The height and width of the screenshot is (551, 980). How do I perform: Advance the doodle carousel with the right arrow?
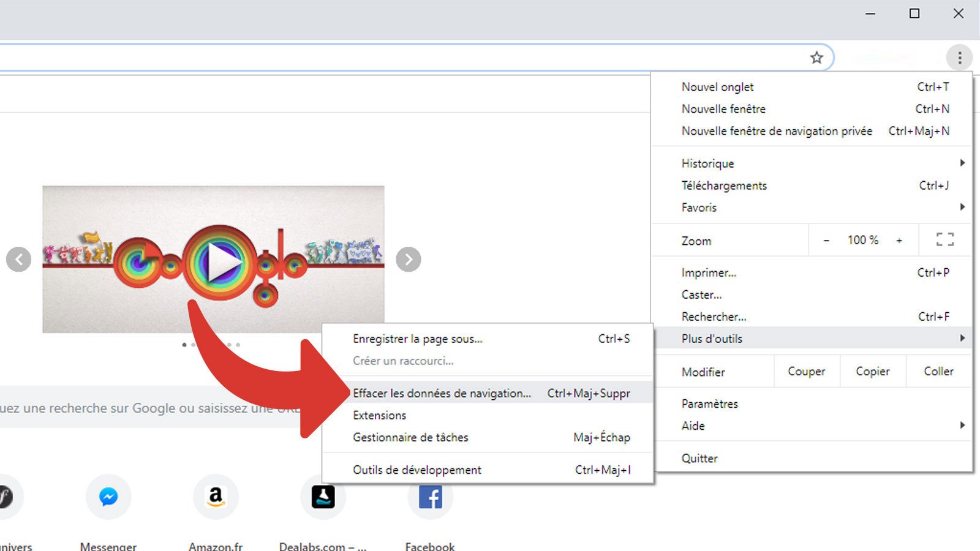pyautogui.click(x=408, y=260)
